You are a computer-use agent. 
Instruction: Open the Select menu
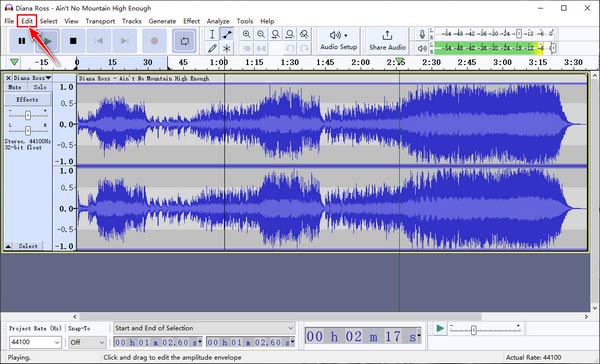point(49,21)
